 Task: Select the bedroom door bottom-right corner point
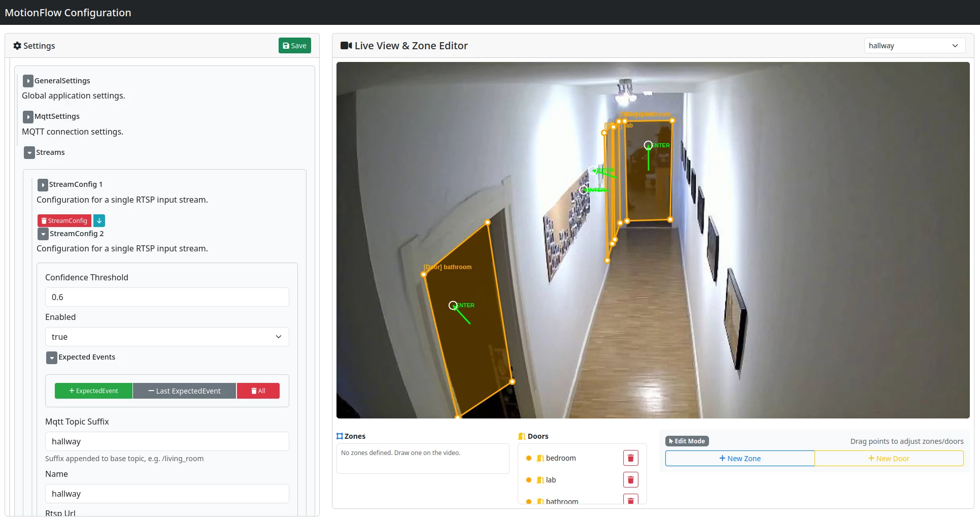[670, 220]
